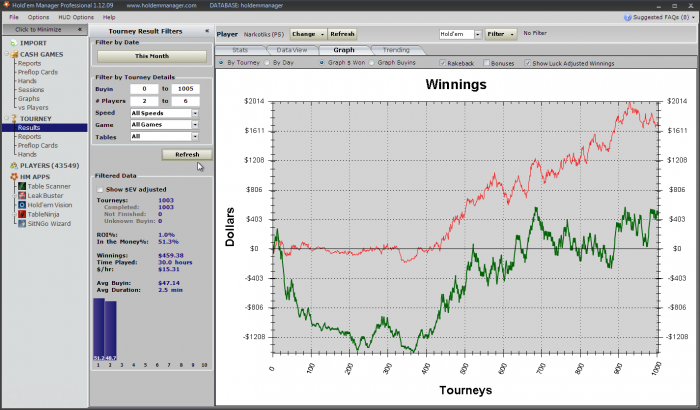
Task: Open LeakBuster app icon
Action: tap(22, 196)
